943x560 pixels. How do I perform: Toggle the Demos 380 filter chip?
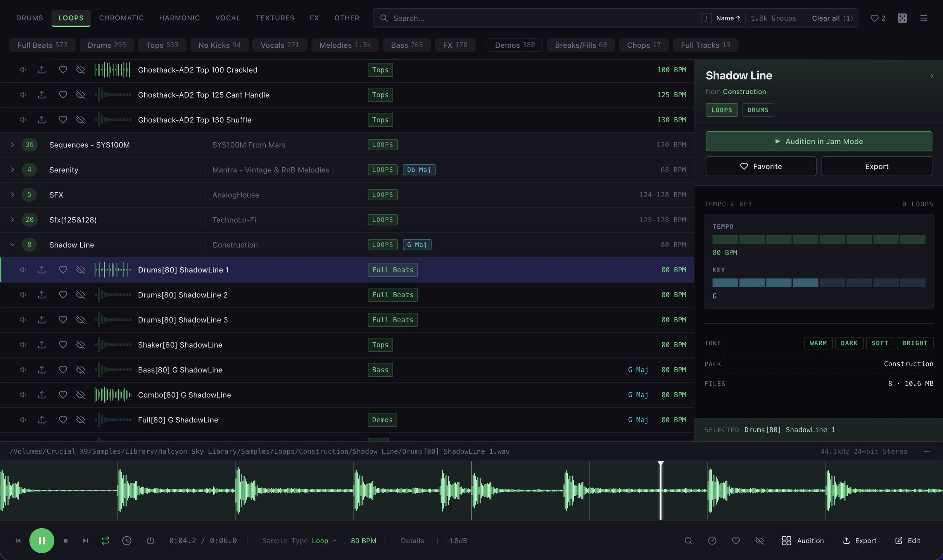tap(515, 45)
